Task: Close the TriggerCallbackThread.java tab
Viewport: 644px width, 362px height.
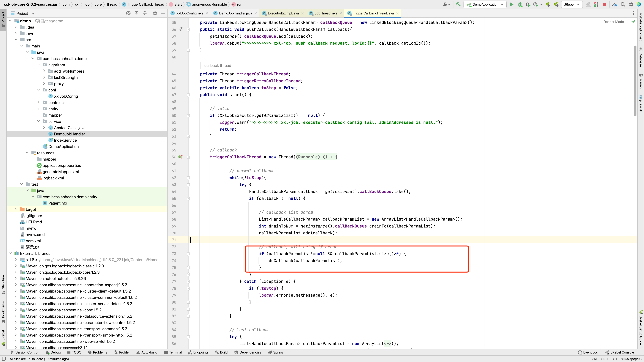Action: (397, 13)
